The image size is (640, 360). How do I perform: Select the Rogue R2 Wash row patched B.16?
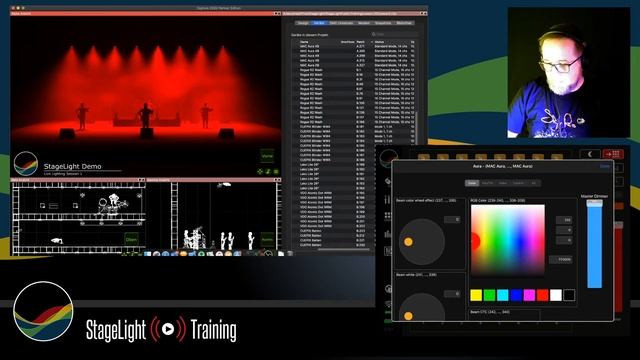tap(354, 75)
